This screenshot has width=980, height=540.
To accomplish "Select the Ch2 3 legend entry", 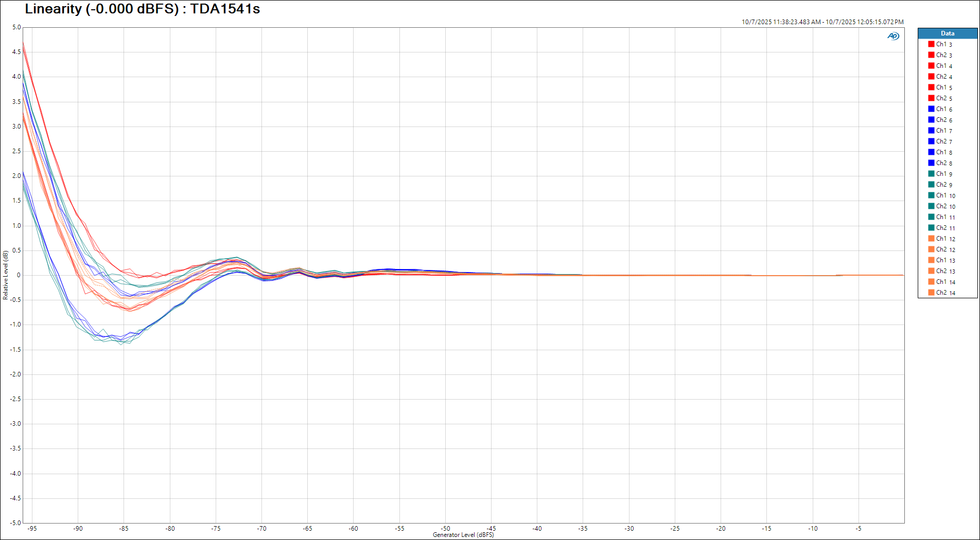I will click(944, 55).
